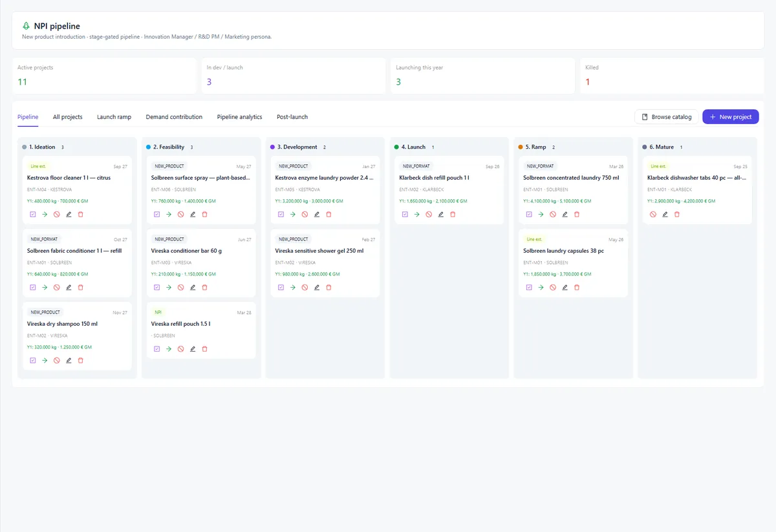The image size is (776, 532).
Task: Open Pipeline analytics tab
Action: [x=239, y=117]
